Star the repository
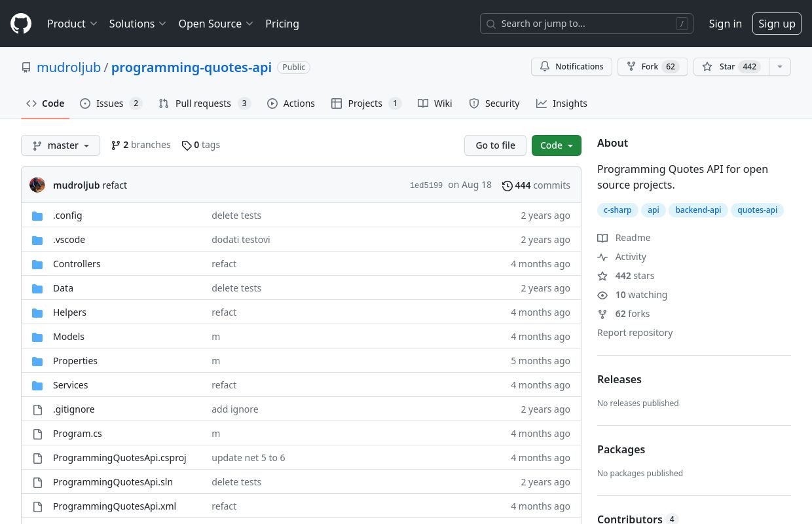Screen dimensions: 812x524 click(731, 67)
